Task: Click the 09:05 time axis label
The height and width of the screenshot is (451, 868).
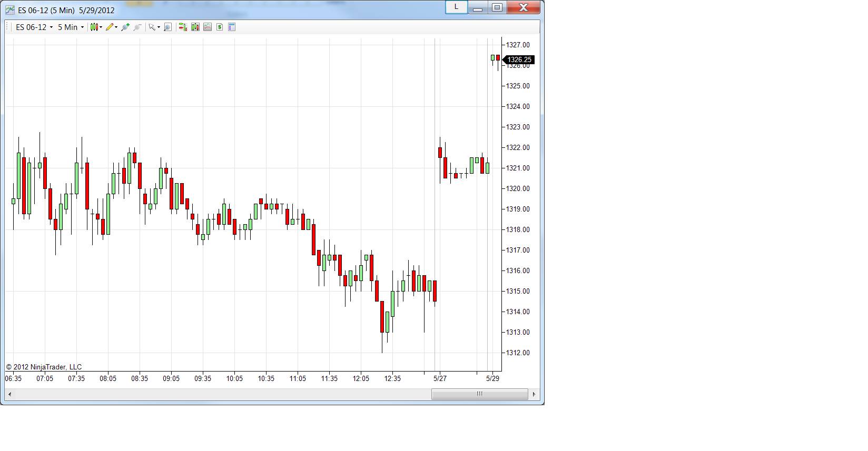Action: [171, 379]
